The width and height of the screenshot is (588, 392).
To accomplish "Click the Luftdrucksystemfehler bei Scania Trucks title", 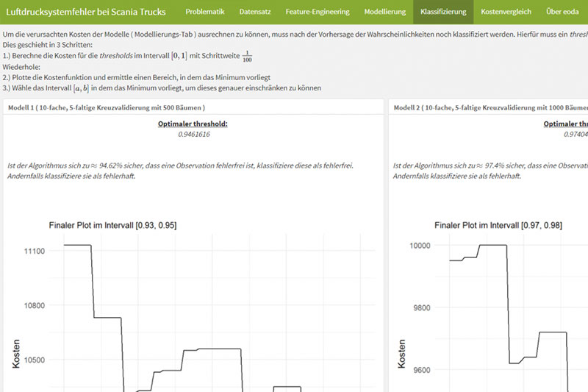I will 86,12.
